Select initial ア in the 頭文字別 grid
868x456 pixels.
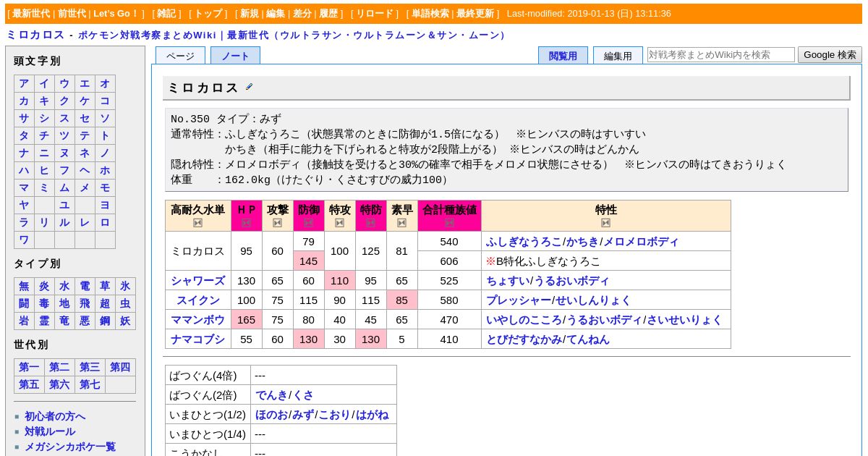click(x=24, y=83)
